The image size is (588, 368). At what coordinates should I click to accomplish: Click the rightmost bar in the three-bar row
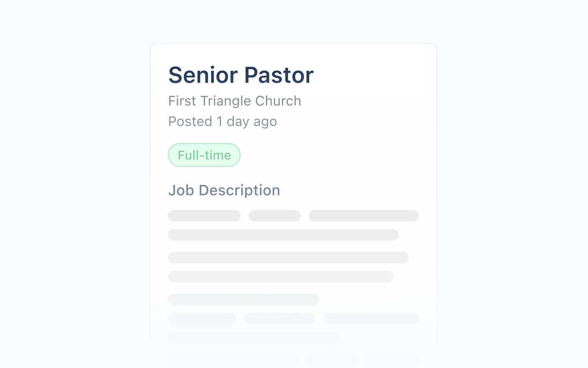pyautogui.click(x=371, y=318)
